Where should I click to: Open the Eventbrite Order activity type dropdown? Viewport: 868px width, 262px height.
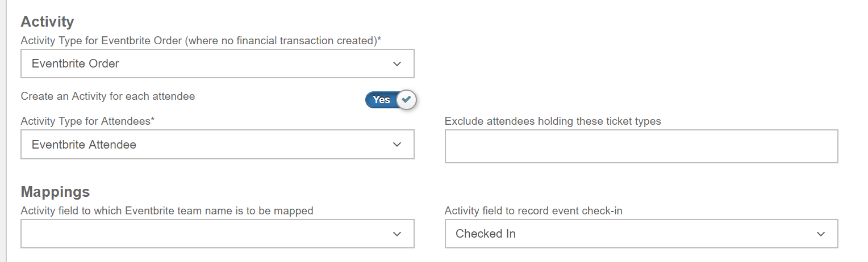pyautogui.click(x=217, y=64)
